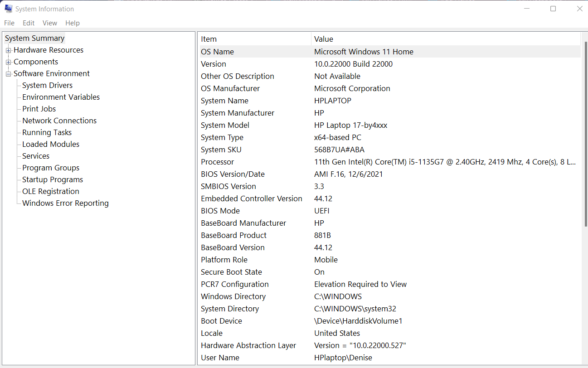Select System Manufacturer row
This screenshot has height=368, width=588.
click(x=390, y=113)
